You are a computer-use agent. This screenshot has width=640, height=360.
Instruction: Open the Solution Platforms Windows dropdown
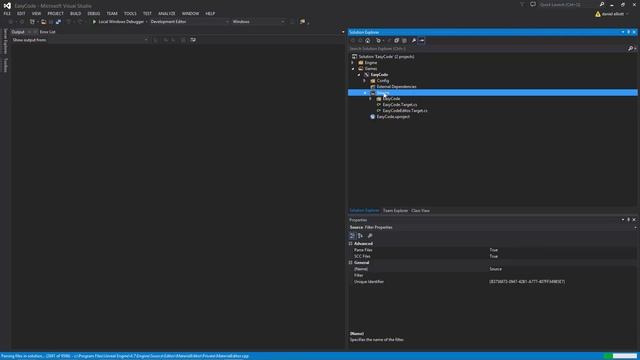(258, 22)
